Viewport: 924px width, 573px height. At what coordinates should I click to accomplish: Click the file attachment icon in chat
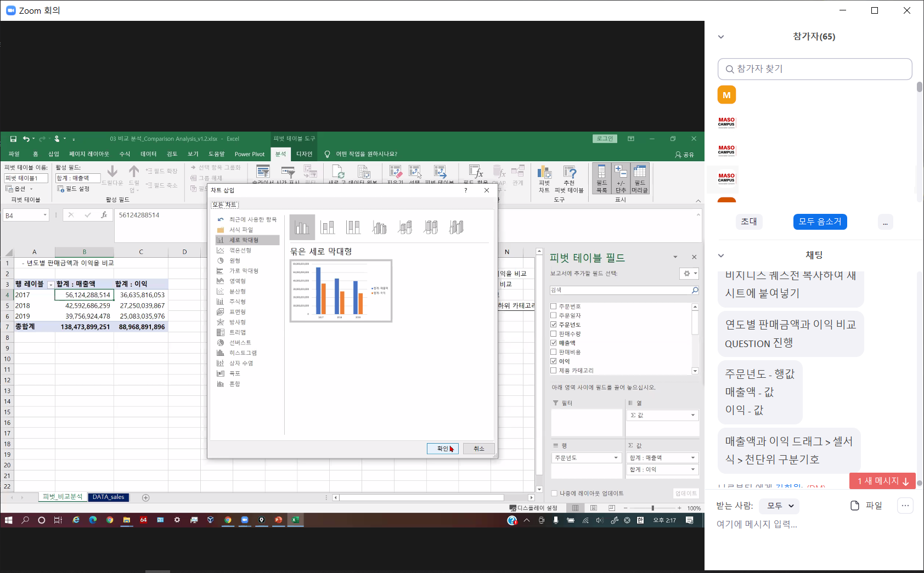tap(854, 506)
